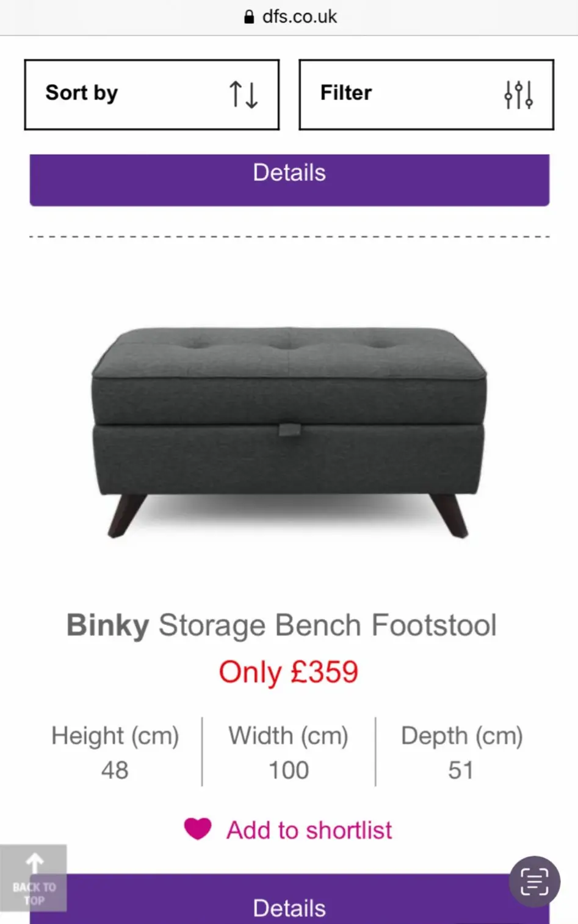Screen dimensions: 578x924
Task: Expand the Filter options
Action: [426, 95]
